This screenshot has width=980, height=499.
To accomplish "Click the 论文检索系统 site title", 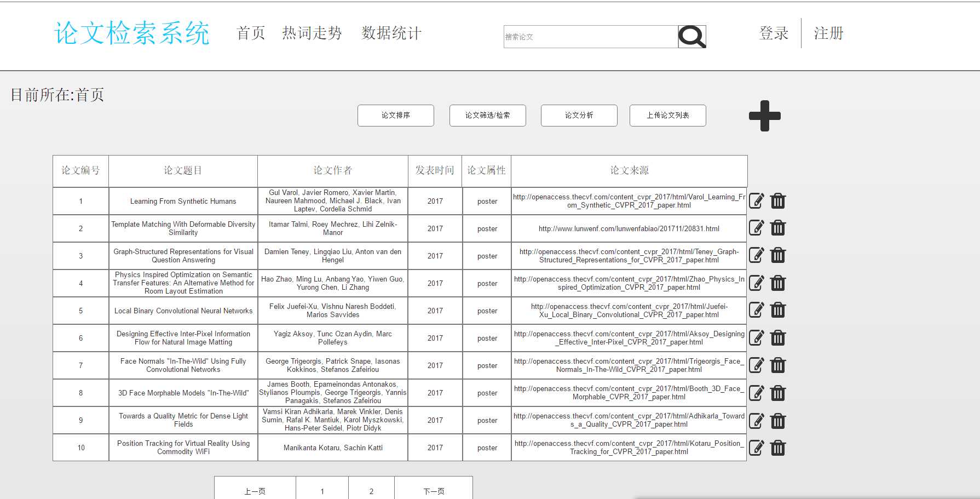I will 132,33.
